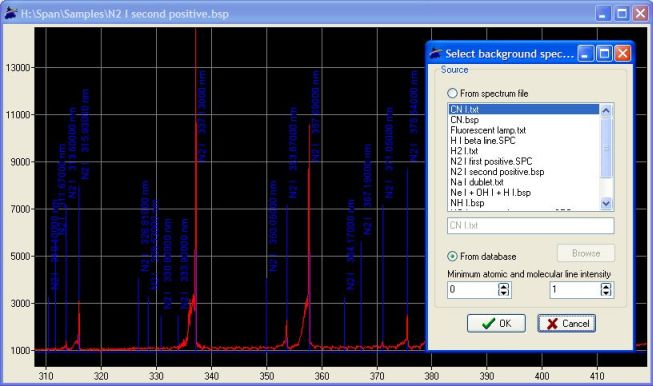Click the molecular intensity field showing 1
This screenshot has width=653, height=386.
pyautogui.click(x=575, y=289)
